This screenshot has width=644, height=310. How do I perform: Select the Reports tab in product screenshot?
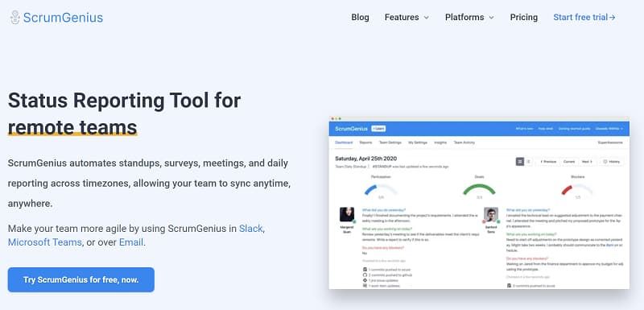click(365, 143)
